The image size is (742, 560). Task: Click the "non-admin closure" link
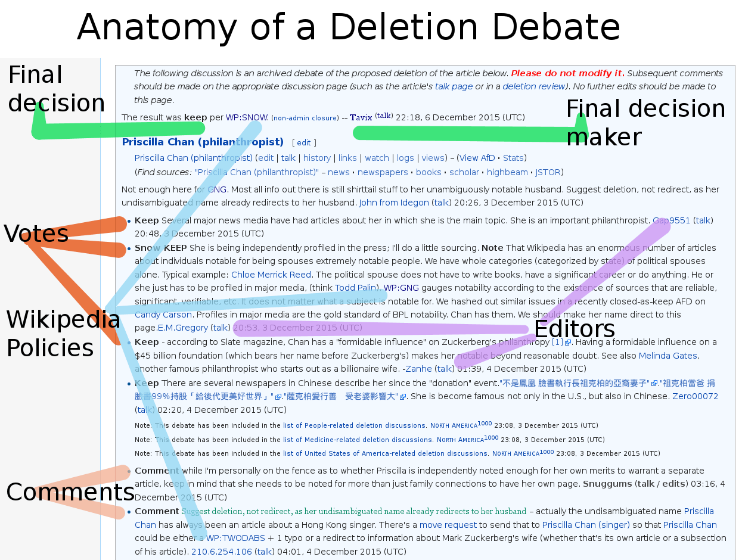click(305, 118)
